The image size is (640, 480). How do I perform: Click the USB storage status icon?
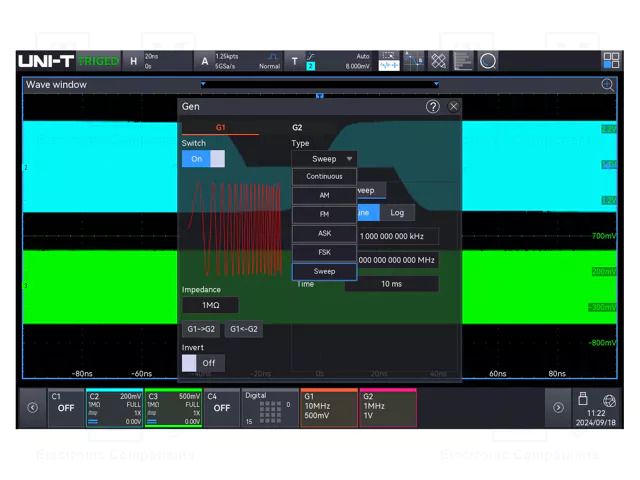(584, 399)
